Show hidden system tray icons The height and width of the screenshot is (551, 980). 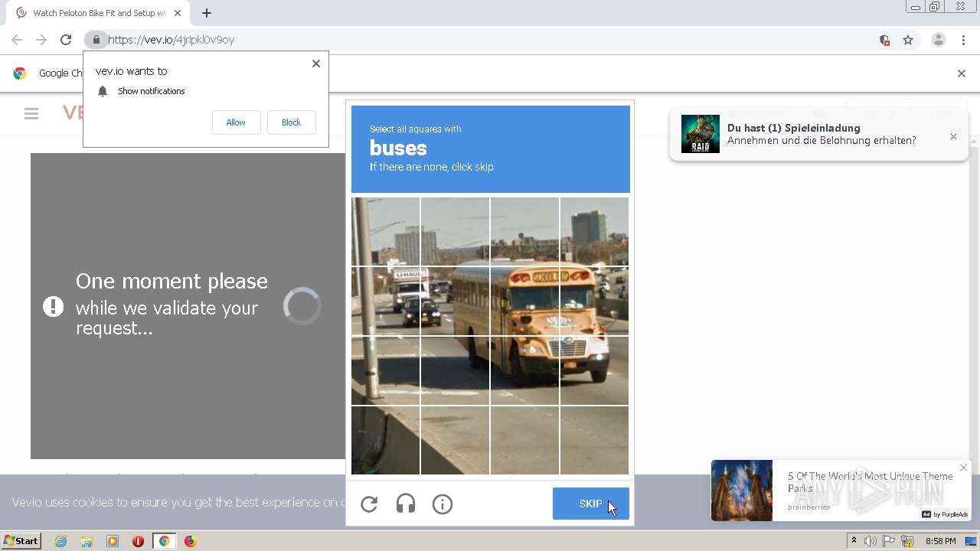(x=854, y=541)
